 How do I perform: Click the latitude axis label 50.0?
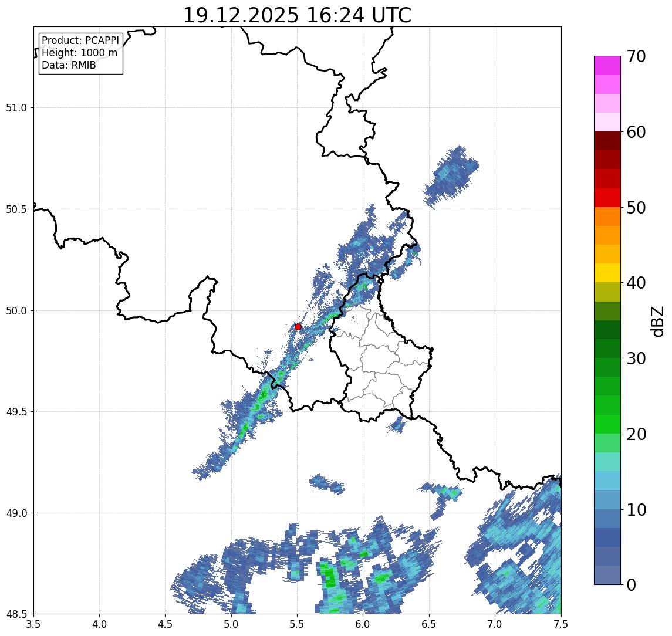[16, 311]
